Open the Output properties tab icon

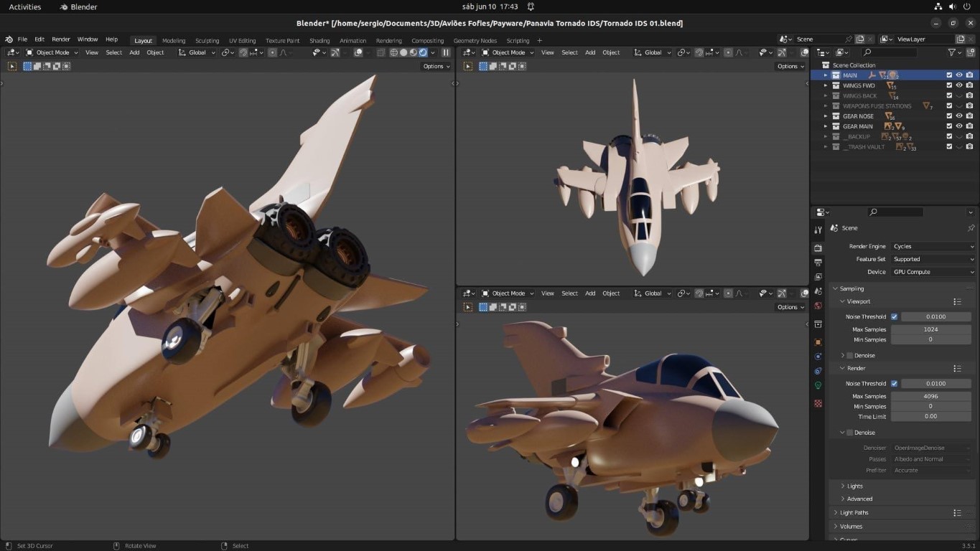pyautogui.click(x=818, y=263)
